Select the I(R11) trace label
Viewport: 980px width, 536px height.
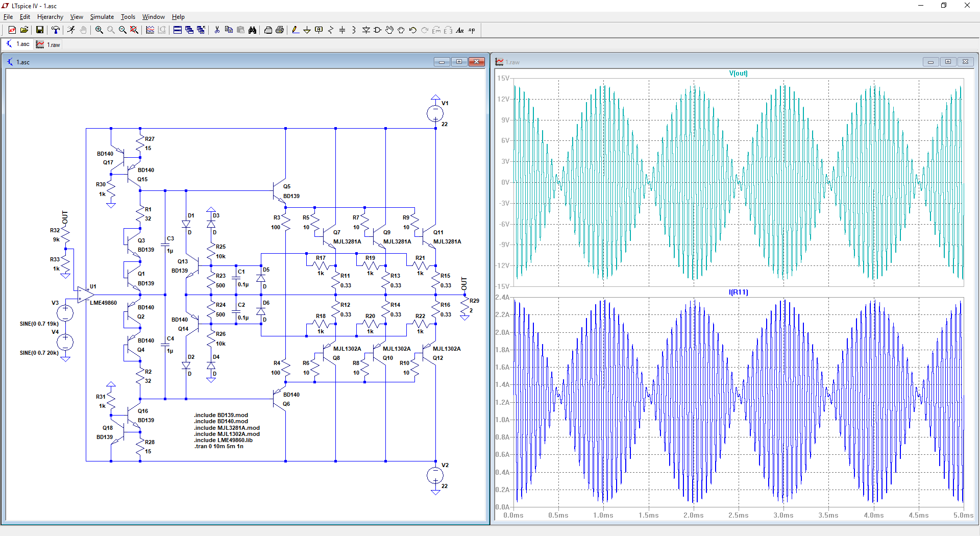point(738,292)
